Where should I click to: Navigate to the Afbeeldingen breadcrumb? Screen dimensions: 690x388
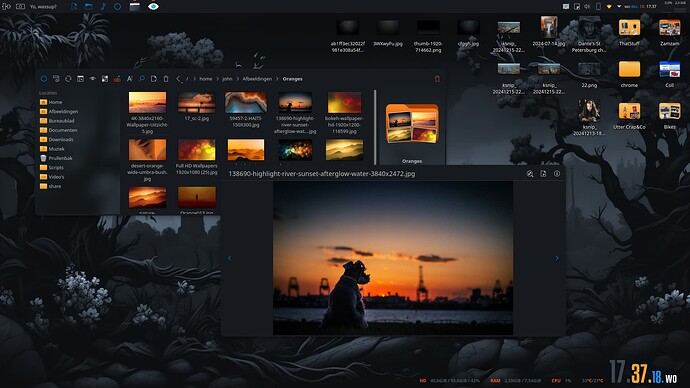[257, 79]
